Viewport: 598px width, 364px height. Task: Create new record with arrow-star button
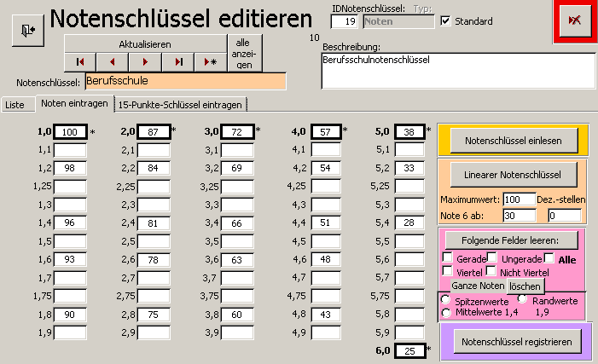(x=209, y=62)
